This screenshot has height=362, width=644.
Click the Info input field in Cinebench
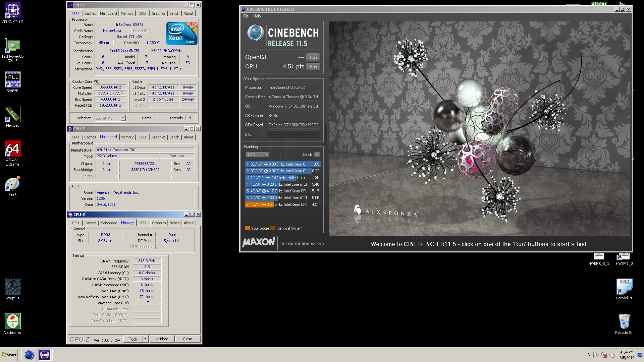point(293,134)
